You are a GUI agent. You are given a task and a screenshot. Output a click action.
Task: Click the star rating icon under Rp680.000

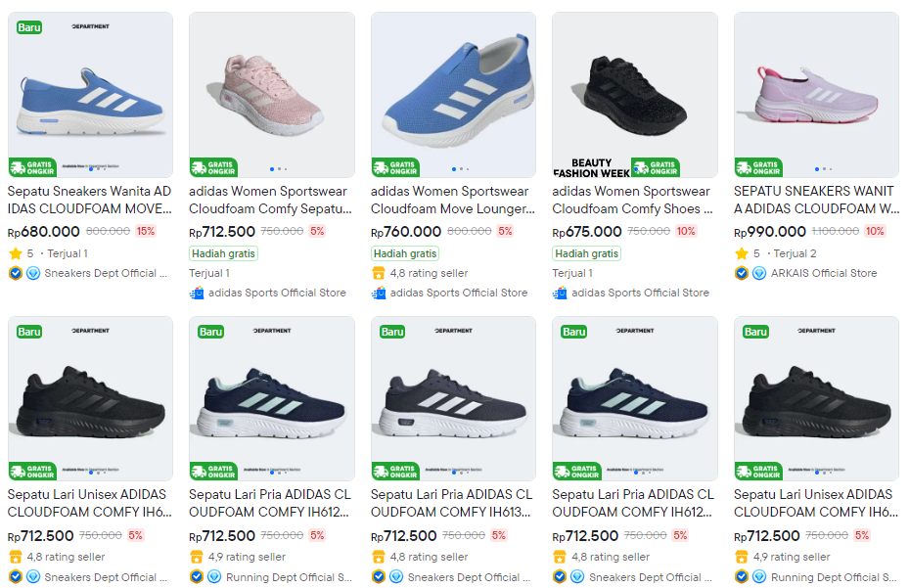click(15, 253)
